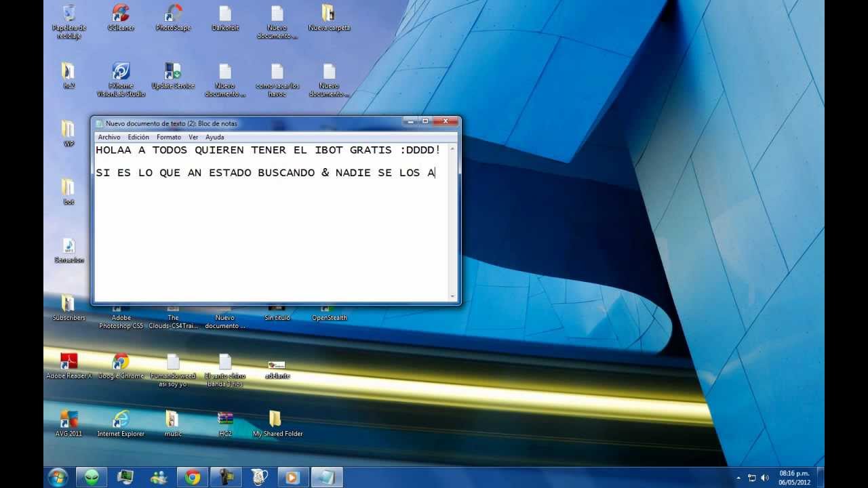Viewport: 868px width, 488px height.
Task: Select the Subscribers folder icon
Action: 68,308
